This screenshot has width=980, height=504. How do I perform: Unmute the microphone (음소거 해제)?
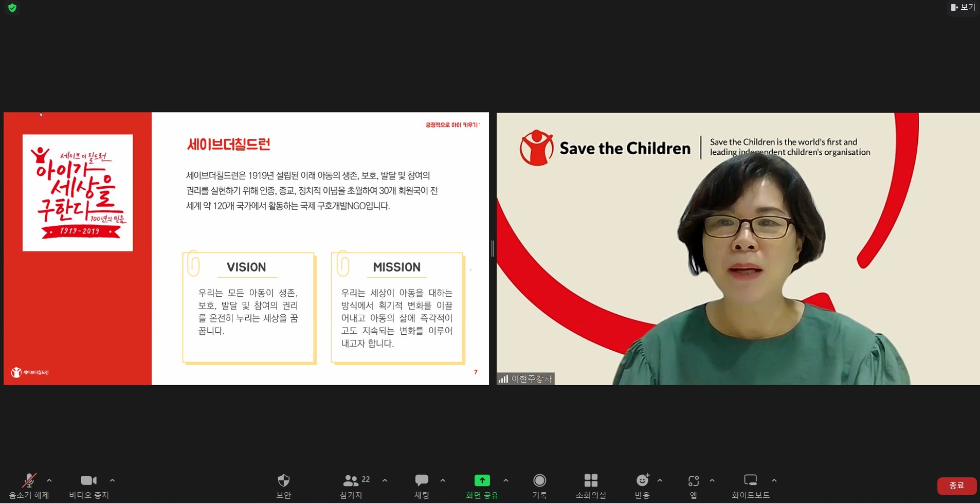29,486
